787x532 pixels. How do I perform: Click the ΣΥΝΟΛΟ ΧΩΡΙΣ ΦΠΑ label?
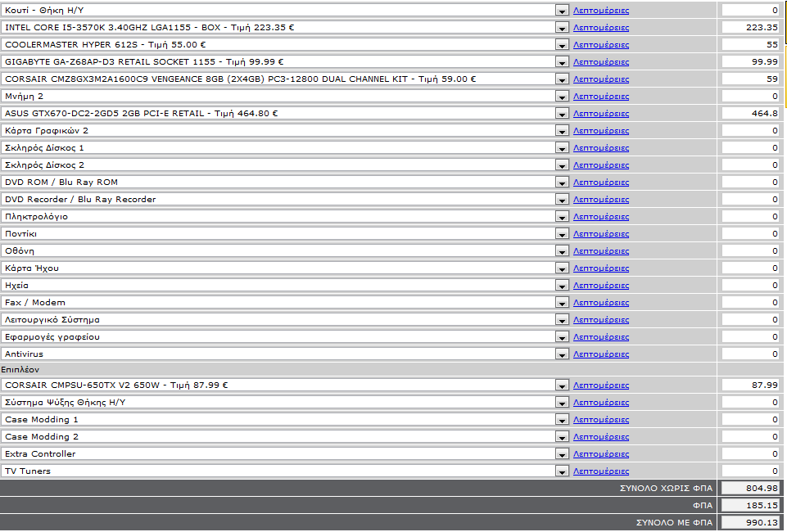pyautogui.click(x=666, y=489)
